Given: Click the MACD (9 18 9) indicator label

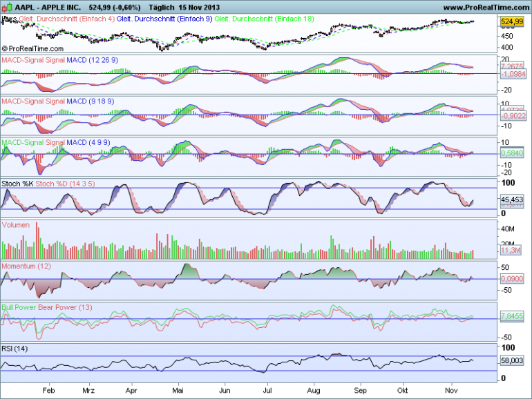Looking at the screenshot, I should (x=91, y=101).
